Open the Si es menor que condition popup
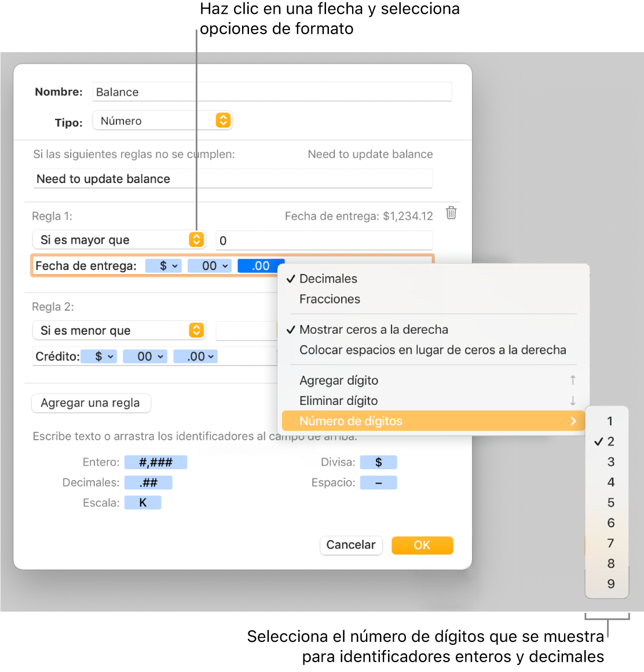This screenshot has height=672, width=644. tap(196, 330)
